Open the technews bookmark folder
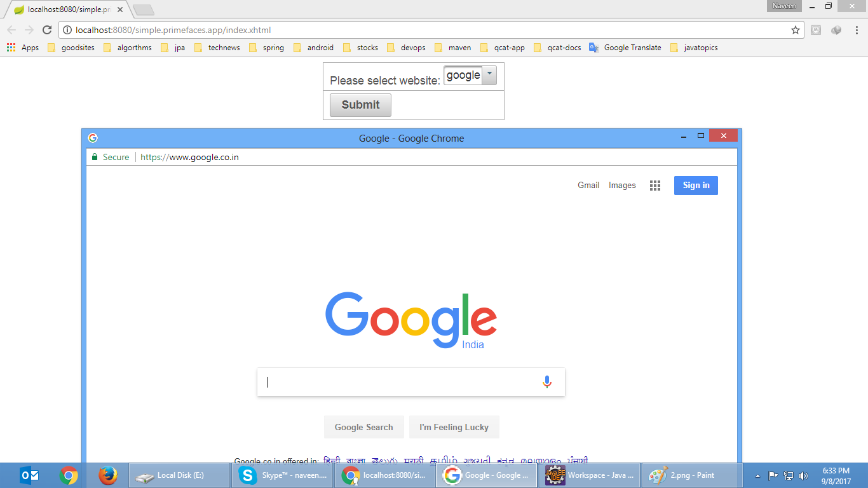Screen dimensions: 868x488 217,48
